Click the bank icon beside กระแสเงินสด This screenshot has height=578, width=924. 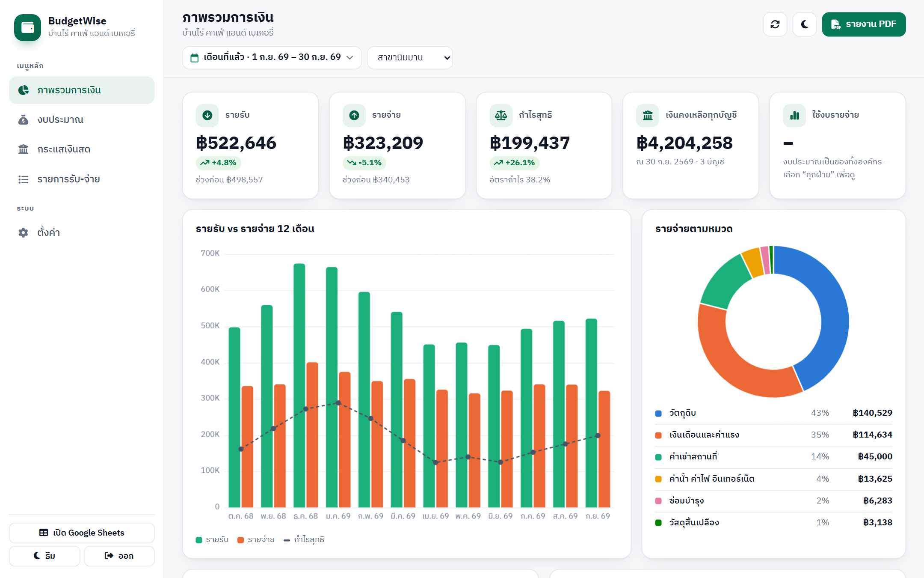(x=23, y=149)
